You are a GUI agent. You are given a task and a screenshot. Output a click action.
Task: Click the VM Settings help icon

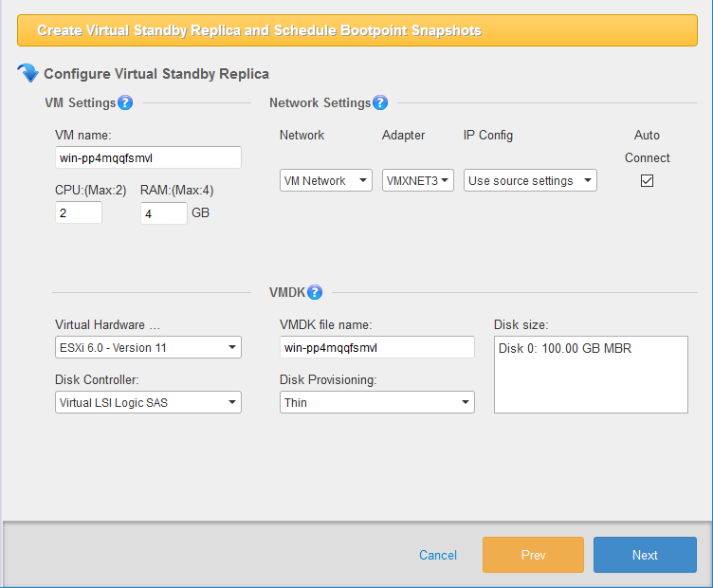125,102
